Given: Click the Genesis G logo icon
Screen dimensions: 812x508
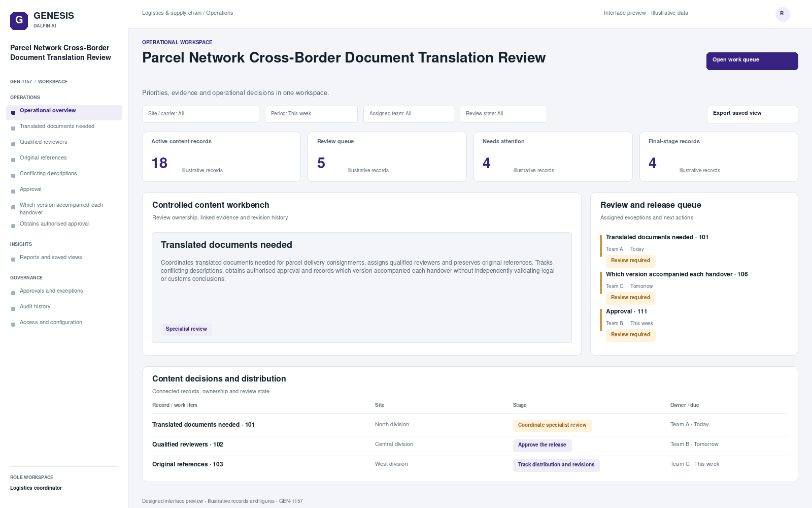Looking at the screenshot, I should click(19, 21).
